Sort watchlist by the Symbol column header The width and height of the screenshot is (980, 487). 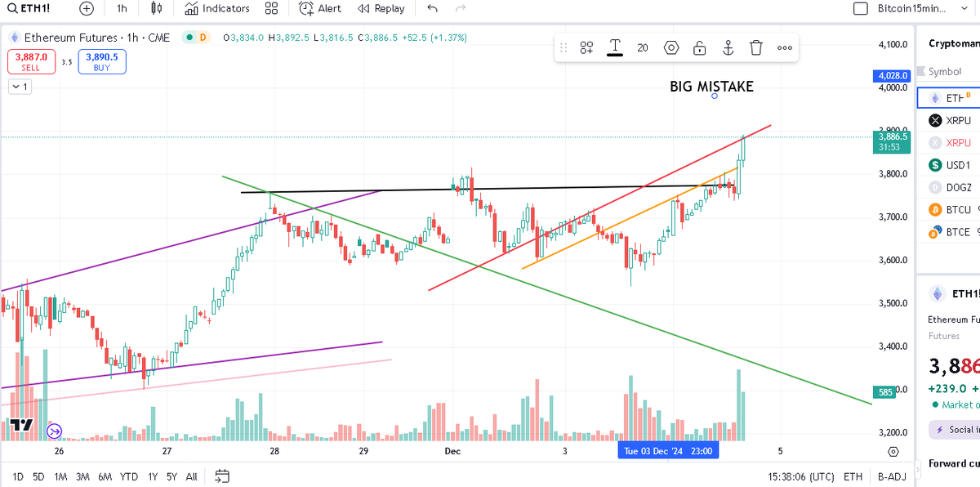(x=945, y=72)
